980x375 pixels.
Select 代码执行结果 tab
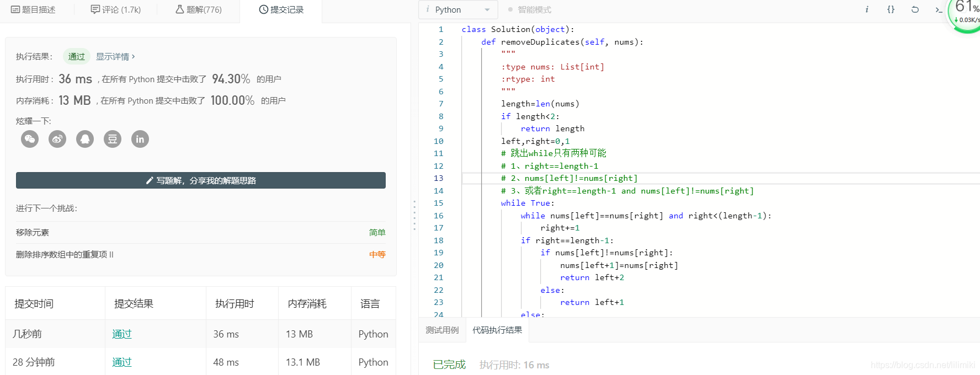pos(497,330)
